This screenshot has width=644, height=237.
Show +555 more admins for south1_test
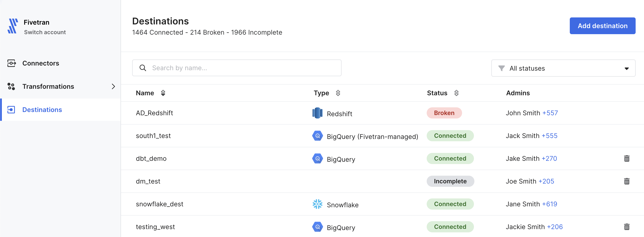click(x=550, y=136)
